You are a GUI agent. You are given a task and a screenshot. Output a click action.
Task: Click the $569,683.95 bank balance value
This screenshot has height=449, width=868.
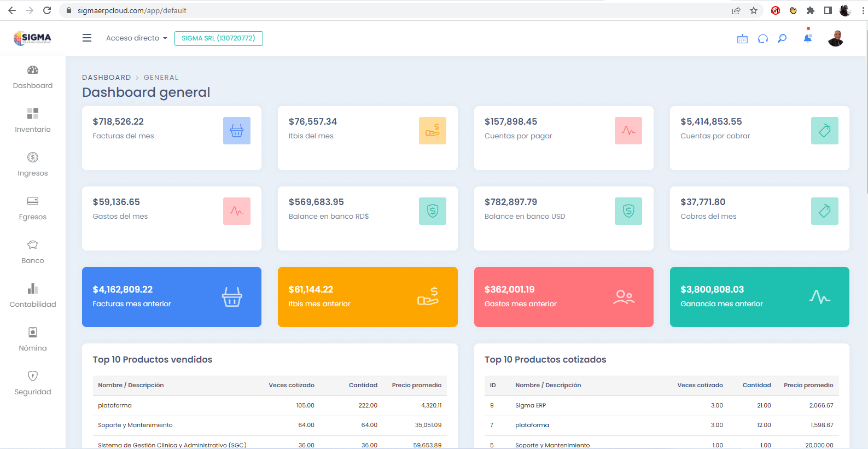click(316, 202)
